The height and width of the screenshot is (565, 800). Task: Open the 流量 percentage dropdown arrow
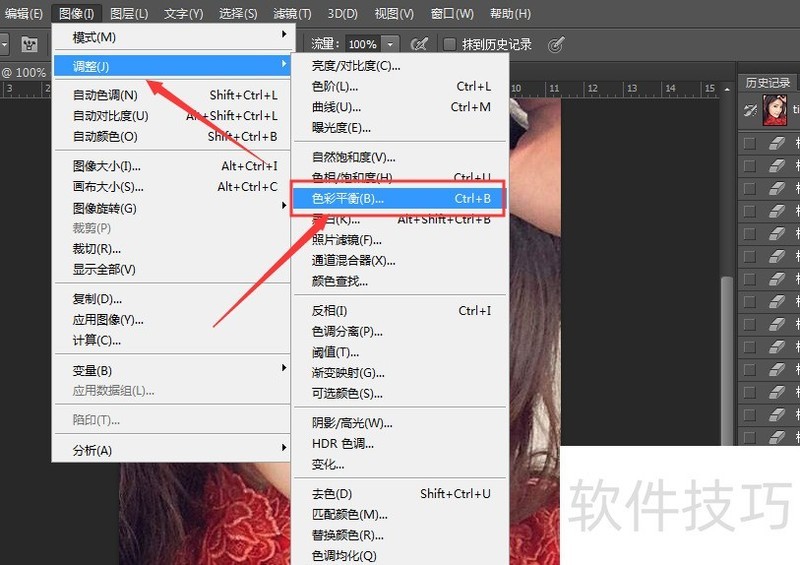tap(390, 45)
